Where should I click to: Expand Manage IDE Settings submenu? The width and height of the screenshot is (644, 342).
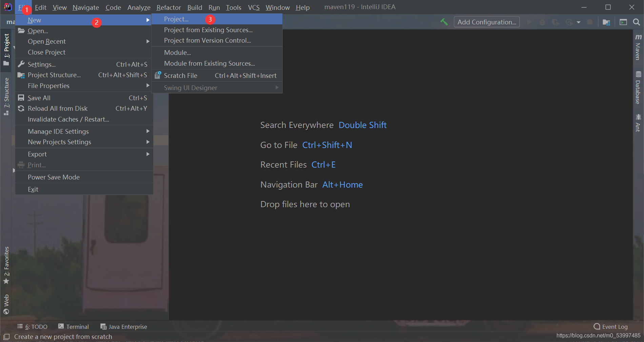click(84, 131)
